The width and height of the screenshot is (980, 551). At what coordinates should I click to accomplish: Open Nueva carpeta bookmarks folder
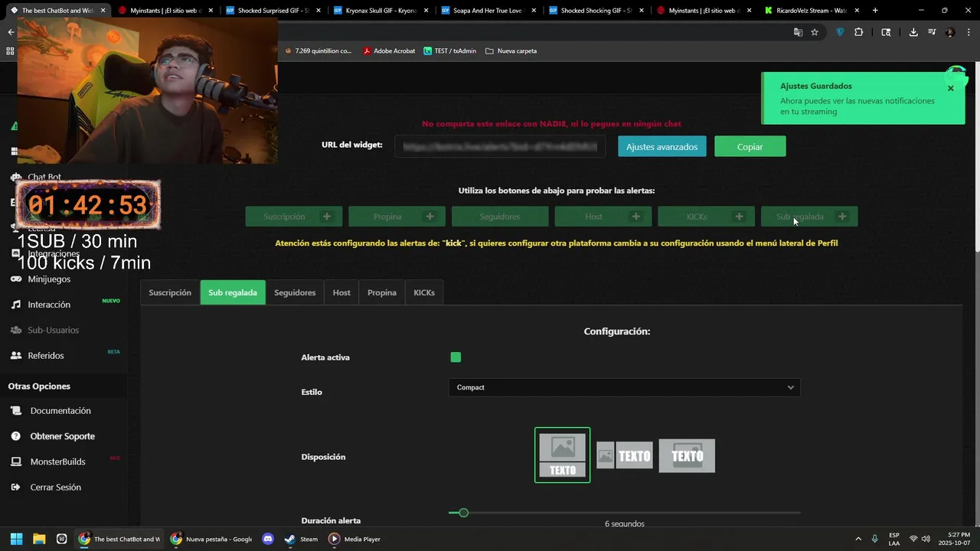coord(511,51)
